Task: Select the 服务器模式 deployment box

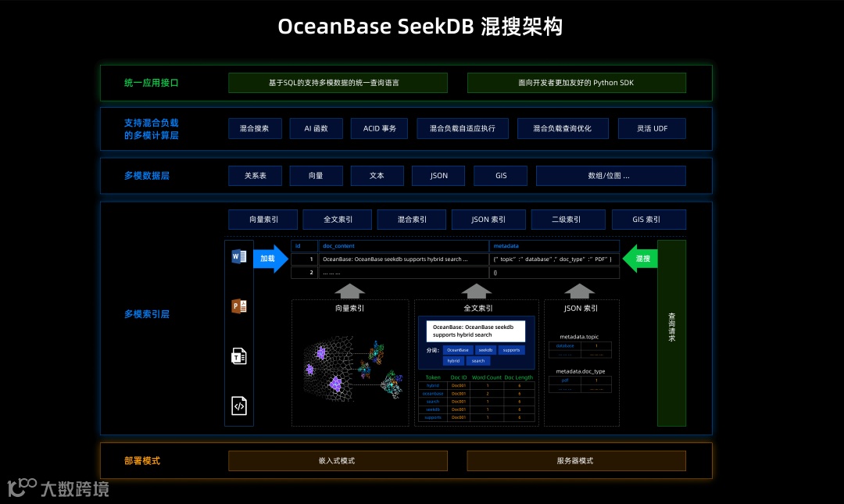Action: pyautogui.click(x=577, y=461)
